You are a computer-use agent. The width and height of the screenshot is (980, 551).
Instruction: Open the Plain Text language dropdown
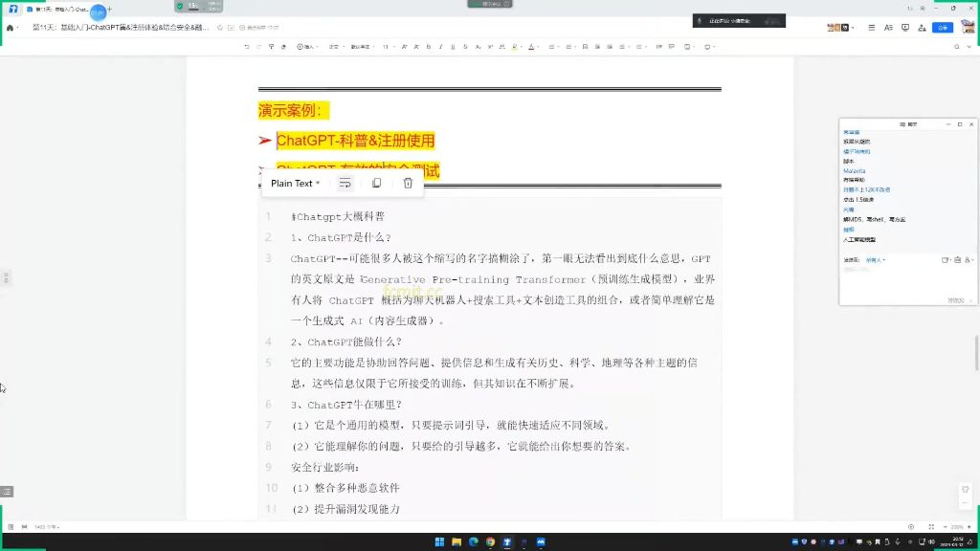(295, 183)
